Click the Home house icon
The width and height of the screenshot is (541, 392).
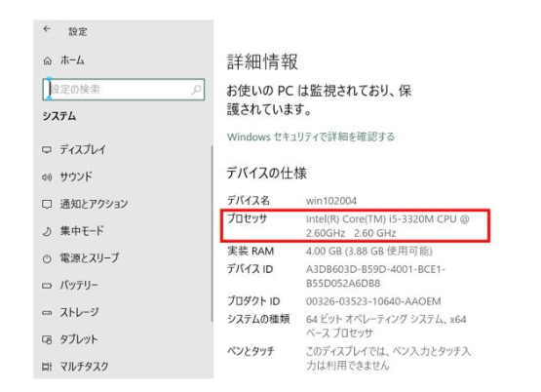(48, 61)
